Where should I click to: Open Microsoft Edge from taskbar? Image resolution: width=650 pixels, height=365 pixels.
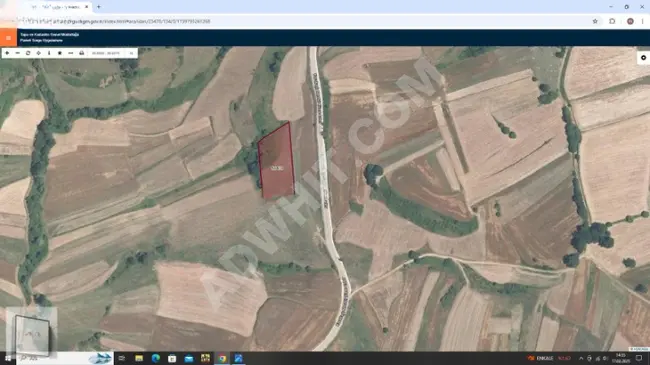pyautogui.click(x=155, y=358)
